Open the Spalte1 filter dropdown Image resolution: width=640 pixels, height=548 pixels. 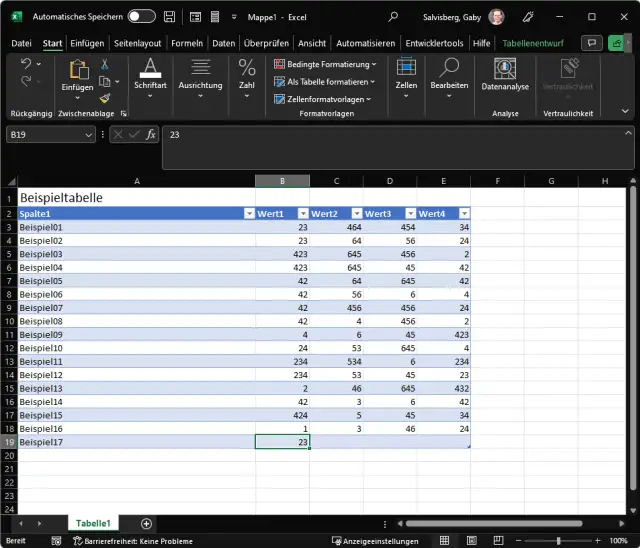(249, 214)
